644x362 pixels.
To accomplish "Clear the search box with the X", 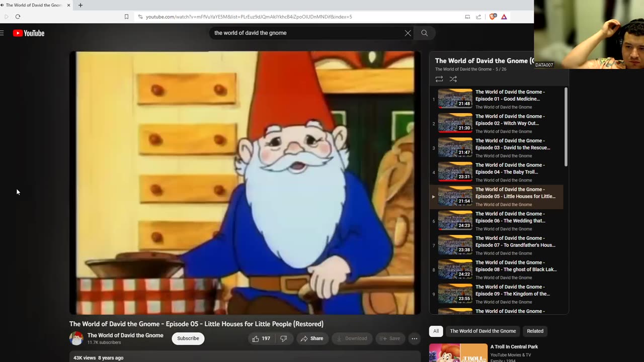I will (x=408, y=33).
